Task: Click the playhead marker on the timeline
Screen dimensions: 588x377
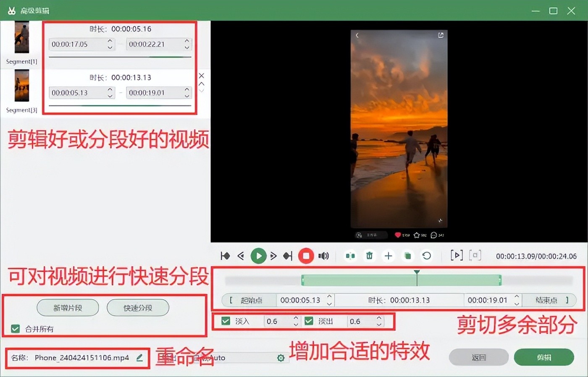Action: [x=417, y=273]
